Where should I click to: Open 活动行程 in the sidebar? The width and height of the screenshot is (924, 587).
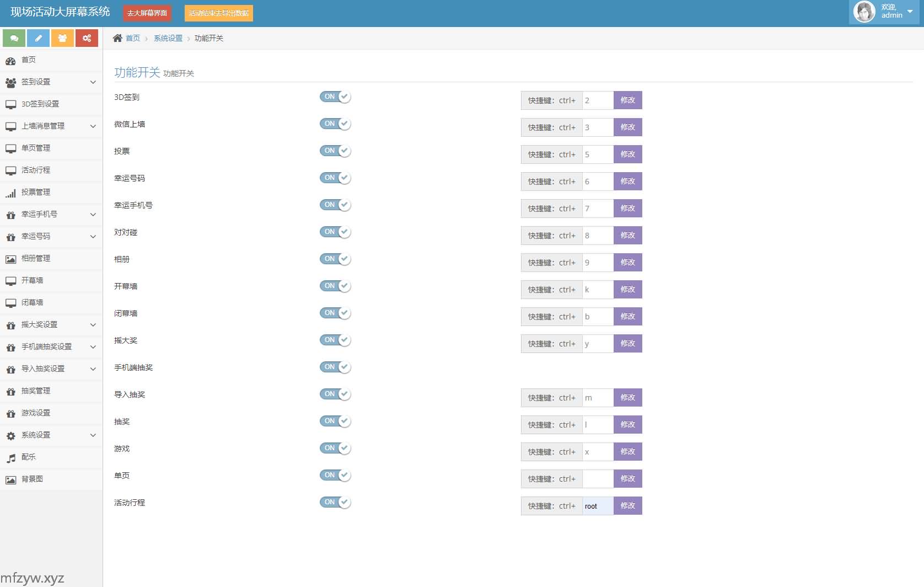[x=36, y=170]
